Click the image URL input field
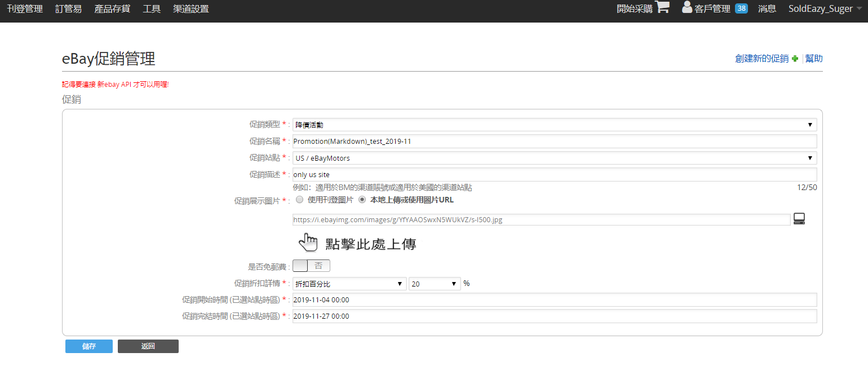Viewport: 868px width, 370px height. coord(541,220)
